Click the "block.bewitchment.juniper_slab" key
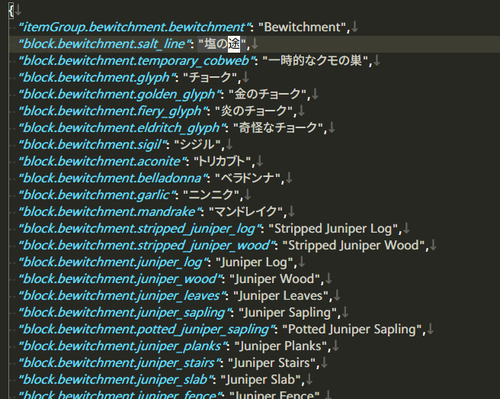This screenshot has height=399, width=500. (x=116, y=379)
